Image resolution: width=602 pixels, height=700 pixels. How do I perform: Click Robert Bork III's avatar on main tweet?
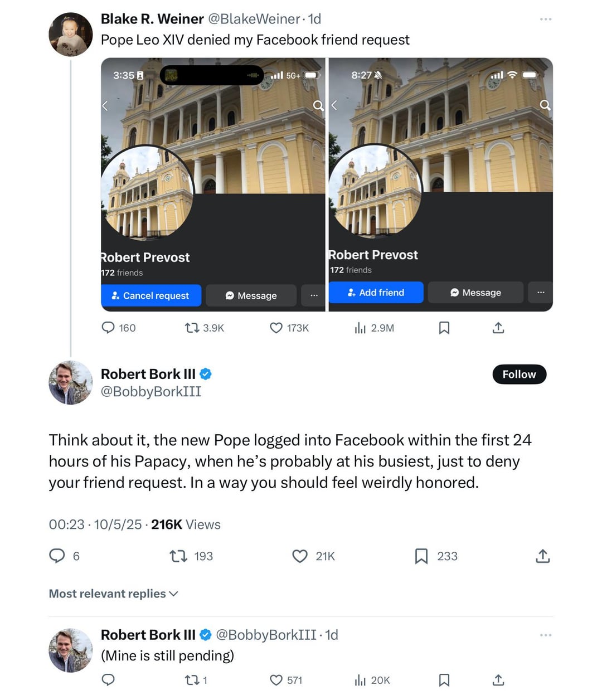coord(71,382)
